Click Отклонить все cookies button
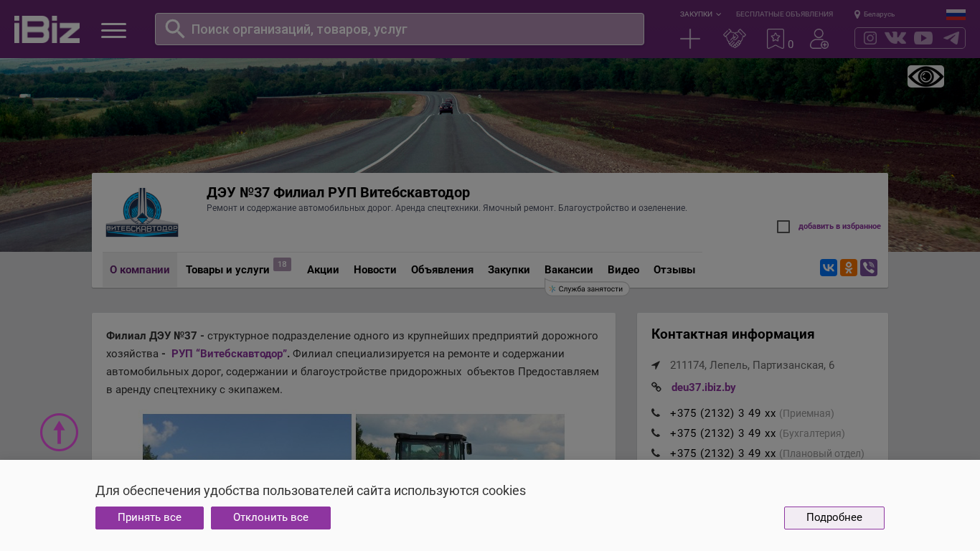Viewport: 980px width, 551px height. point(270,518)
